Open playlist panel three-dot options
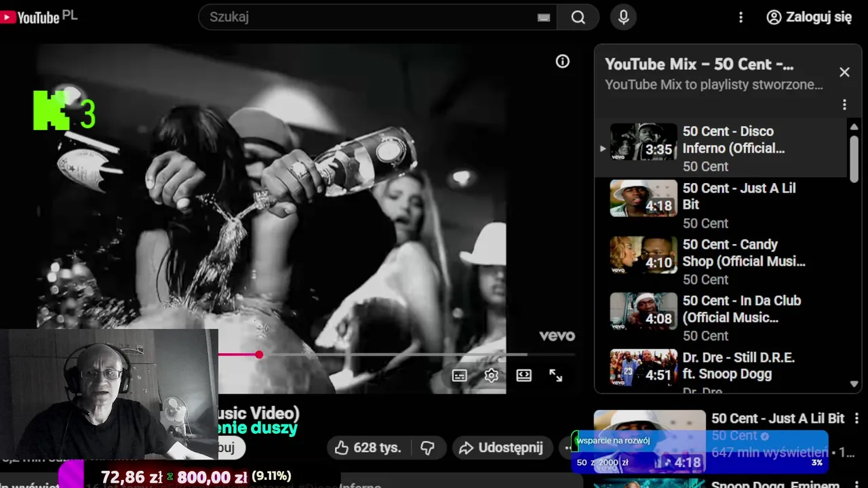The height and width of the screenshot is (488, 868). click(844, 104)
